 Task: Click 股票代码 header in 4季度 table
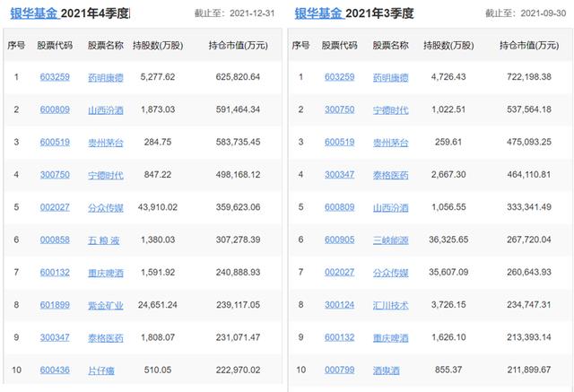(55, 46)
